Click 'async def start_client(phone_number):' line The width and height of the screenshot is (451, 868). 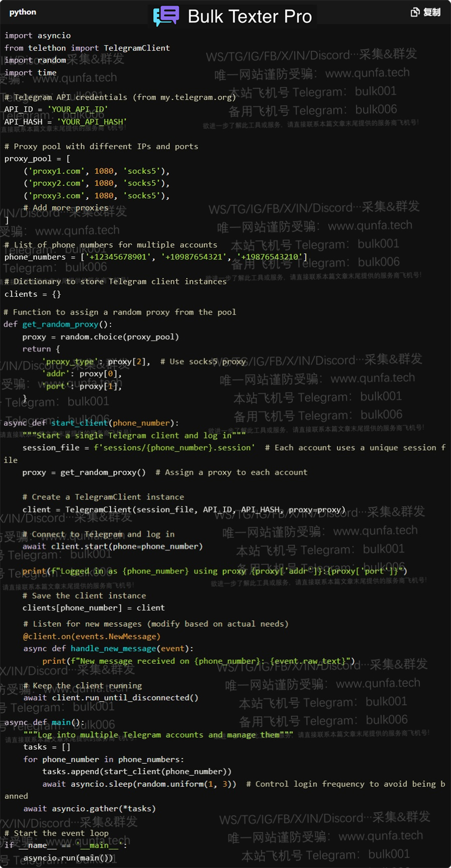coord(91,423)
